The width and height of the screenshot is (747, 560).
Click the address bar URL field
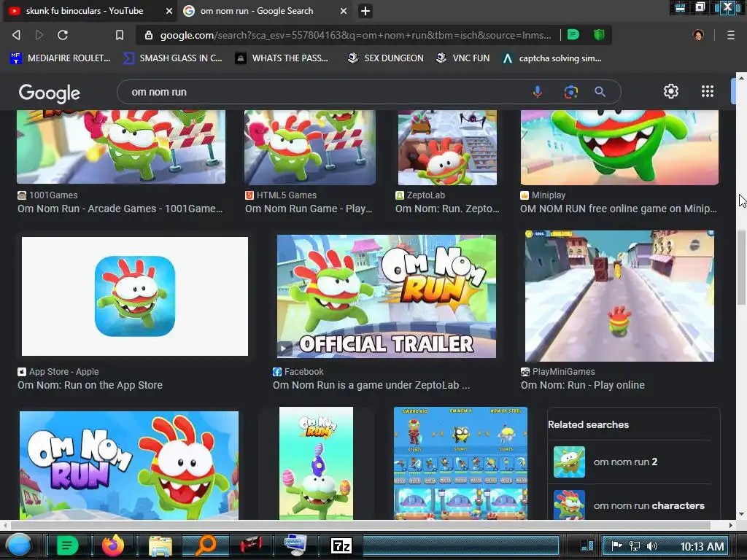tap(355, 35)
